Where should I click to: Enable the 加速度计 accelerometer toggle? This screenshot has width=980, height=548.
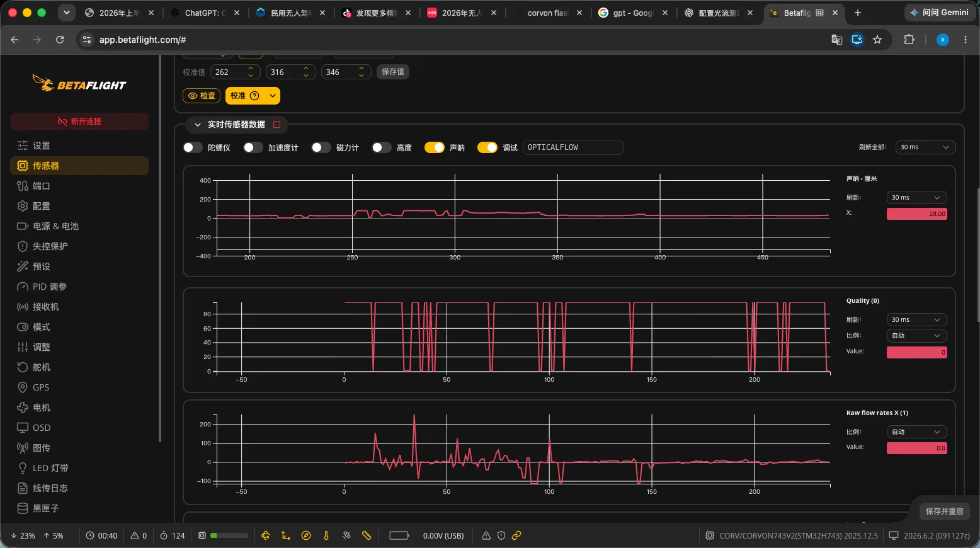pyautogui.click(x=253, y=147)
